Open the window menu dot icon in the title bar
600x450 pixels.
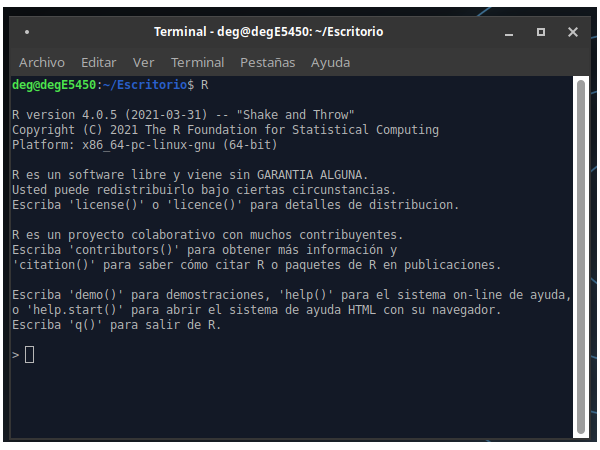tap(26, 32)
